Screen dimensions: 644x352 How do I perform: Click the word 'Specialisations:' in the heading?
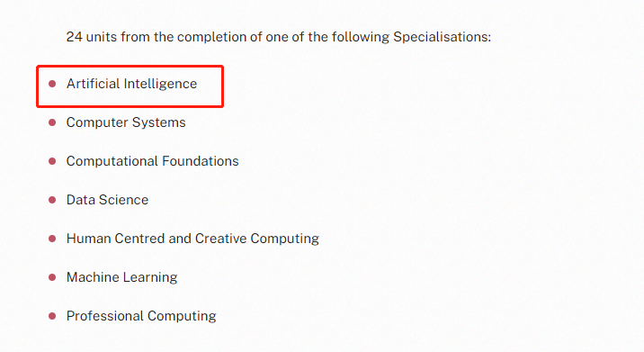pyautogui.click(x=442, y=37)
